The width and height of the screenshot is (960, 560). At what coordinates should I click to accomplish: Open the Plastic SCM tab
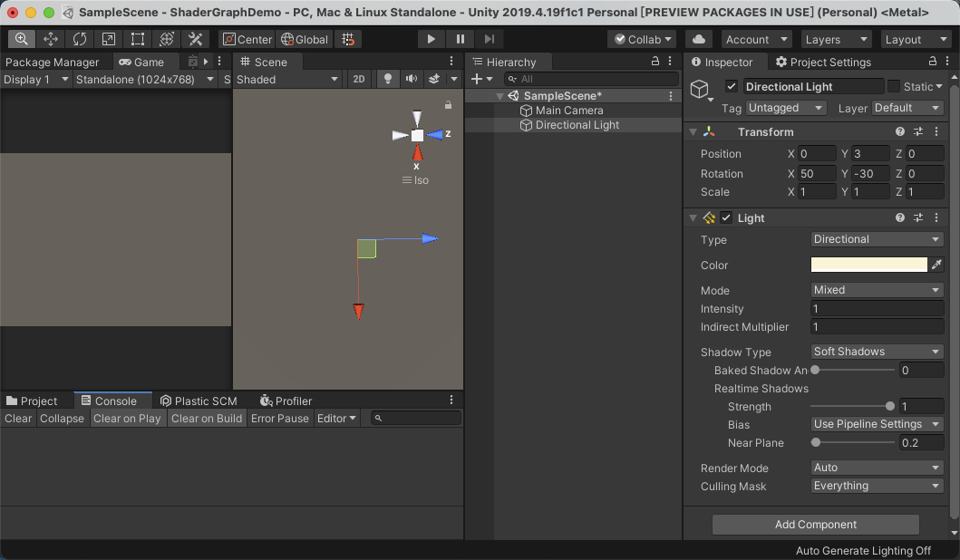[x=199, y=401]
